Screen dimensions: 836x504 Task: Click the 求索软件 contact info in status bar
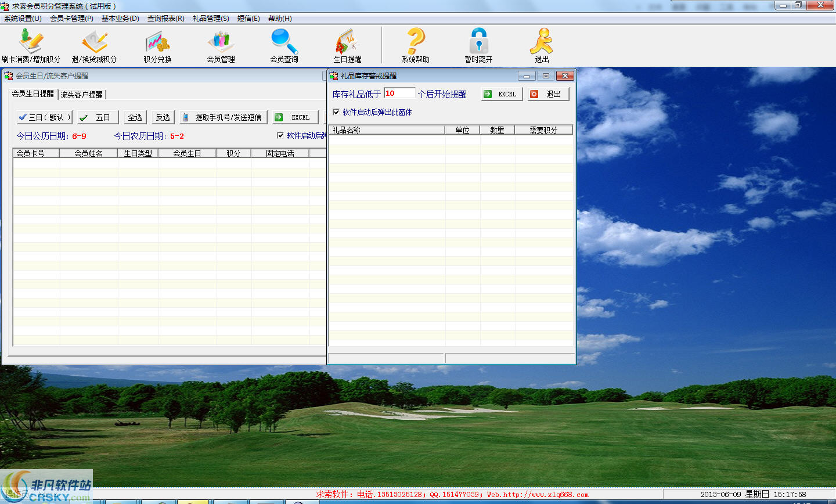(x=452, y=495)
